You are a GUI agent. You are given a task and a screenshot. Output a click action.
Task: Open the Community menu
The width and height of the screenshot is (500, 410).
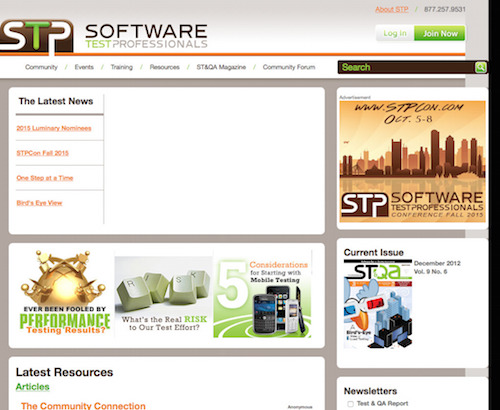tap(41, 67)
